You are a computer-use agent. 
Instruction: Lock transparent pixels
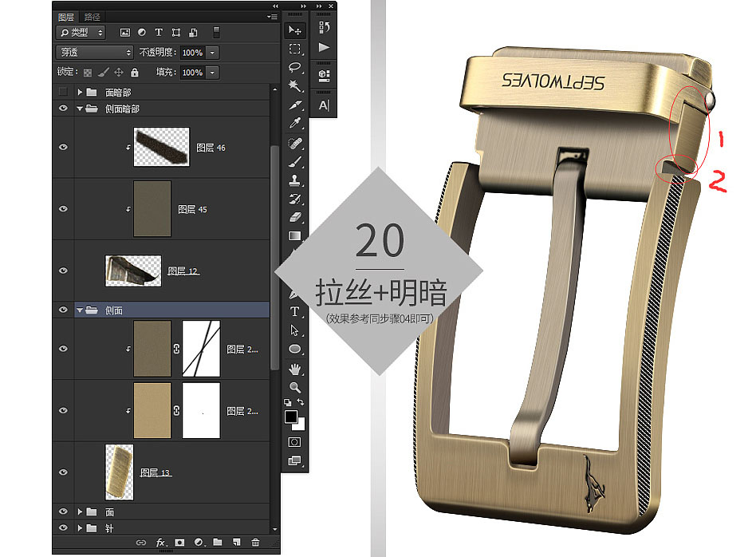[87, 73]
